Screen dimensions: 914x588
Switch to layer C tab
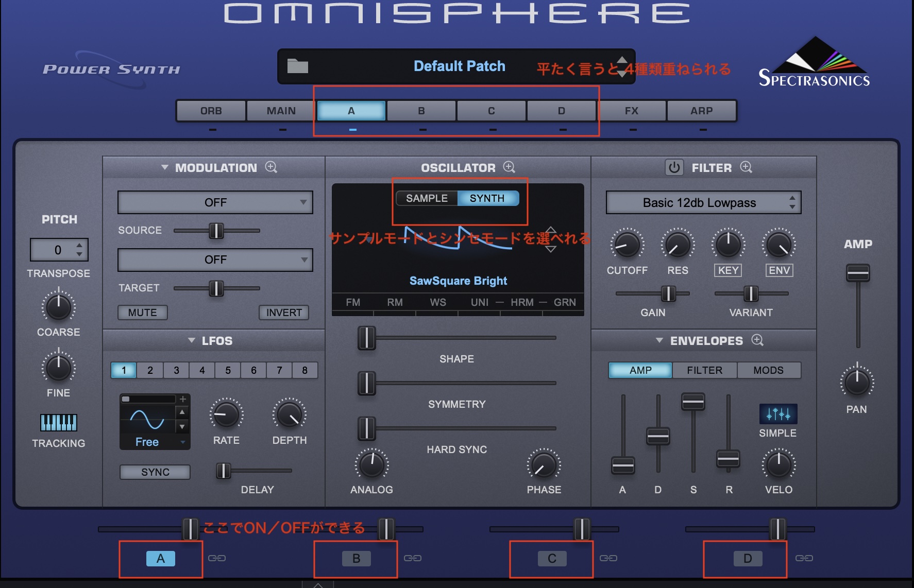(x=492, y=111)
